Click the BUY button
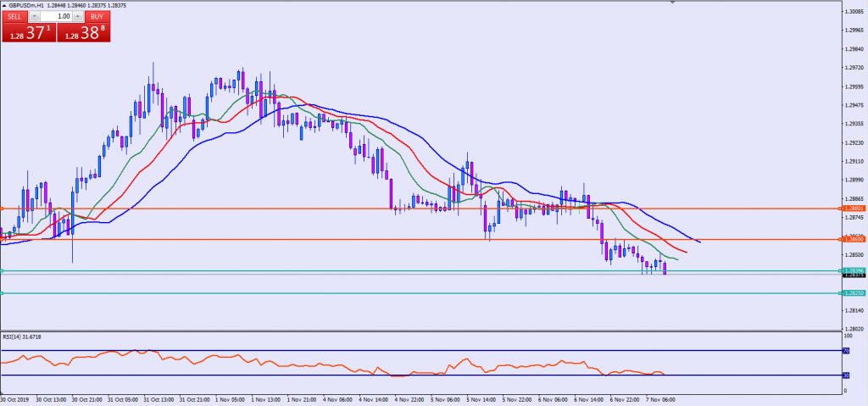 click(x=97, y=16)
